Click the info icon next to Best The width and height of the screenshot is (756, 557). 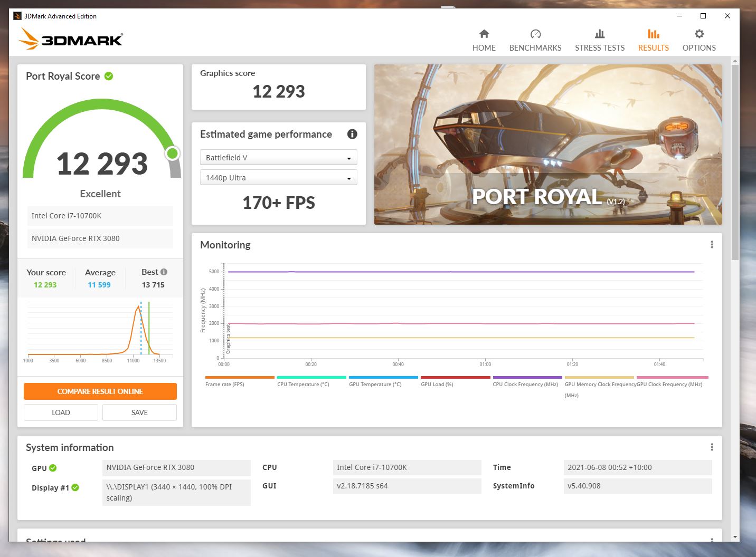164,272
